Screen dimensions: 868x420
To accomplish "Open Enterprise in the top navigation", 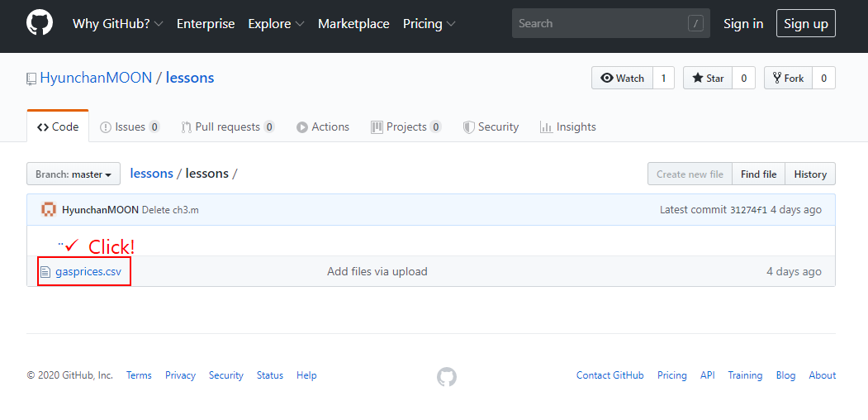I will [206, 24].
